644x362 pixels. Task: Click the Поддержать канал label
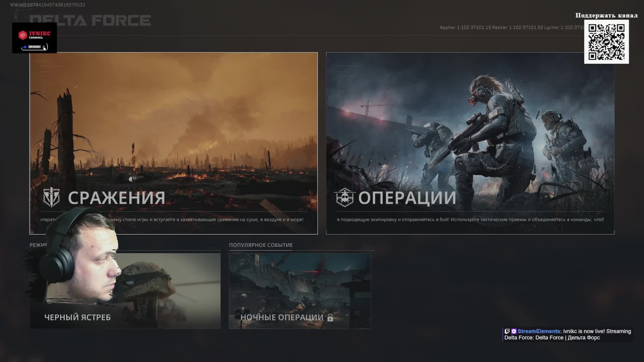[606, 15]
